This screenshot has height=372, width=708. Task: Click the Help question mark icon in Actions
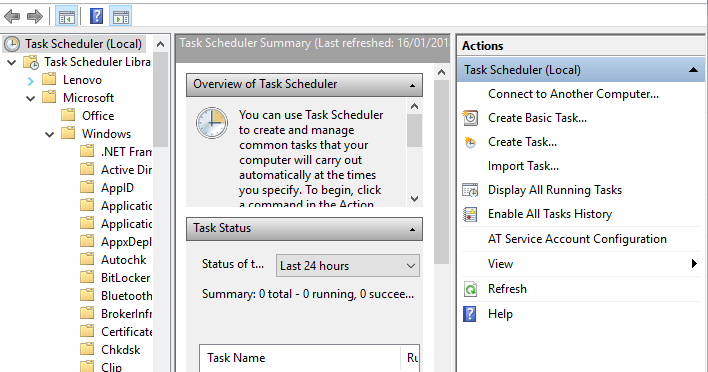(x=470, y=314)
